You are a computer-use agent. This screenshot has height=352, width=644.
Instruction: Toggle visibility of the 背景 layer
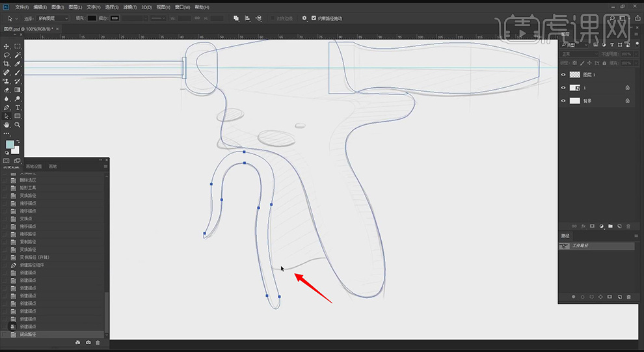coord(563,101)
